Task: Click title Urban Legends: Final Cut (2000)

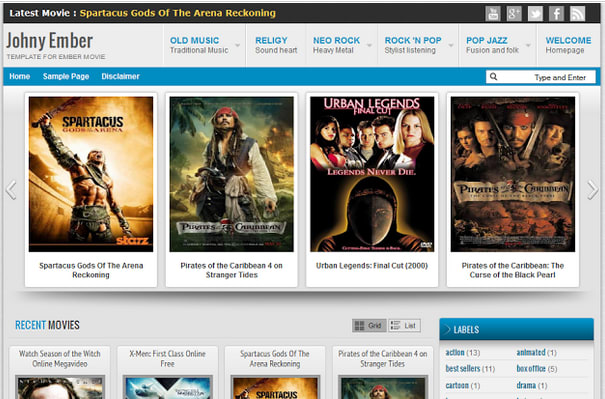Action: click(372, 266)
